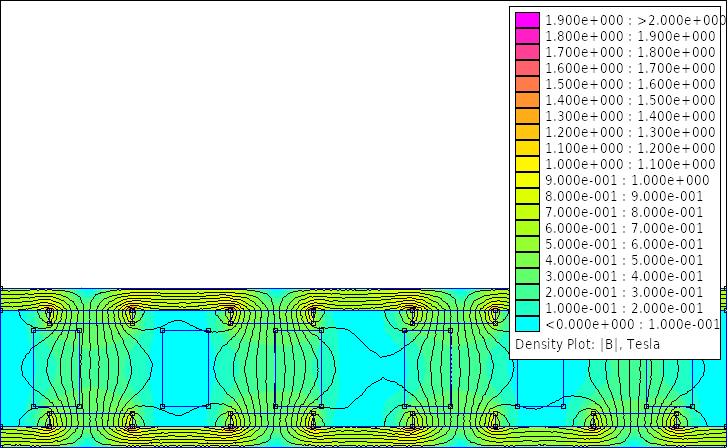
Task: Select legend text '6.000e-001 : 7.000e-001'
Action: click(624, 228)
